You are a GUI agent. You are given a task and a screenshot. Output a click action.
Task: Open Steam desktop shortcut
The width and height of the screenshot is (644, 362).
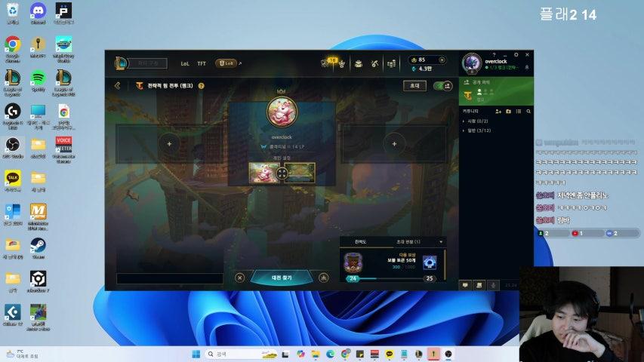[38, 248]
